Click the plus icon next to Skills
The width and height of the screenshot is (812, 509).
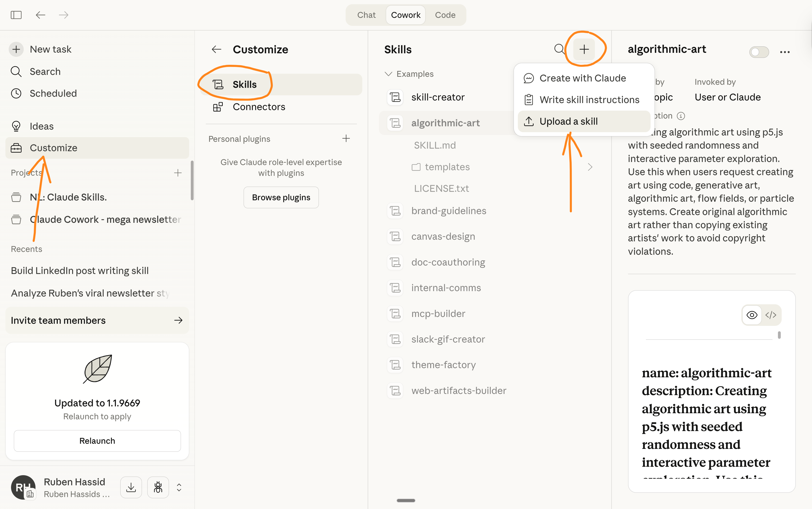pos(584,50)
